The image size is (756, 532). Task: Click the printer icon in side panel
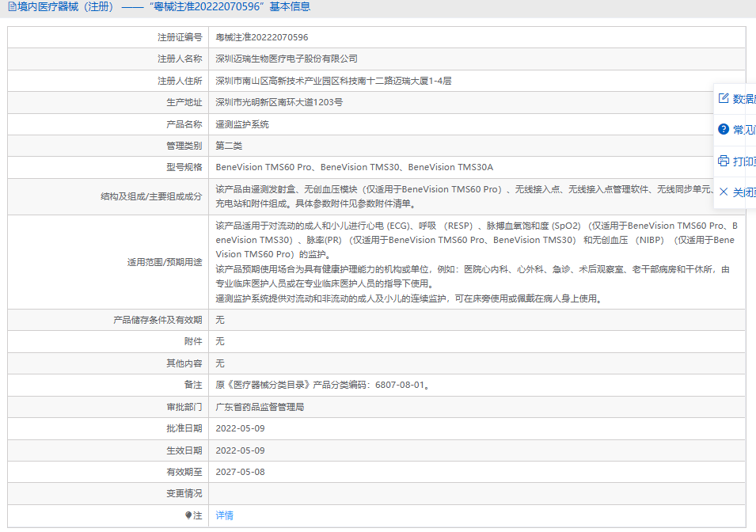click(x=723, y=161)
